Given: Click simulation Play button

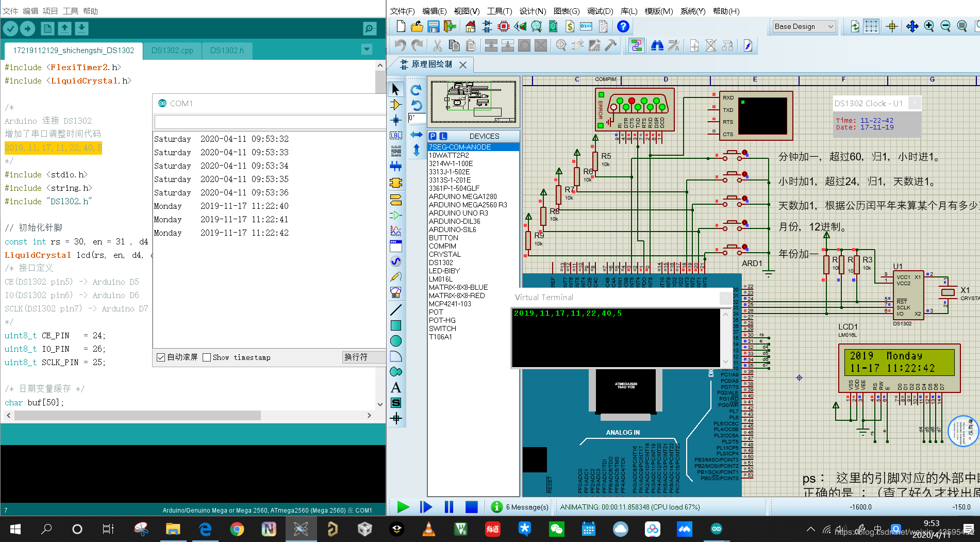Looking at the screenshot, I should pyautogui.click(x=403, y=507).
